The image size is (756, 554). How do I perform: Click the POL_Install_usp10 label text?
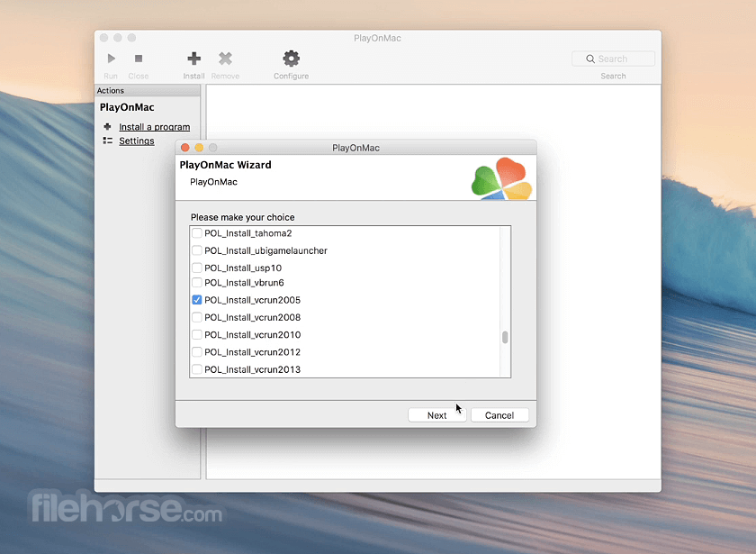click(x=243, y=268)
